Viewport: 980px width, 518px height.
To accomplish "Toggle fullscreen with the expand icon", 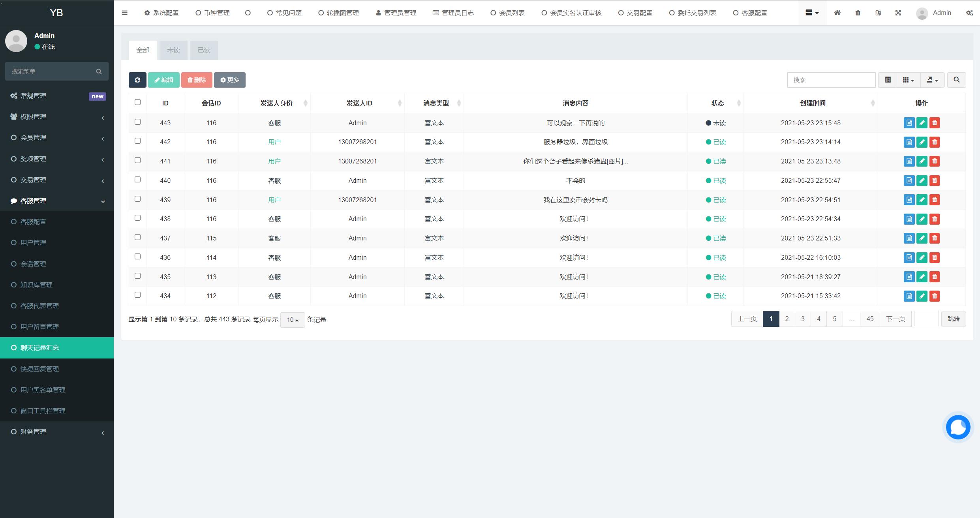I will click(x=898, y=13).
